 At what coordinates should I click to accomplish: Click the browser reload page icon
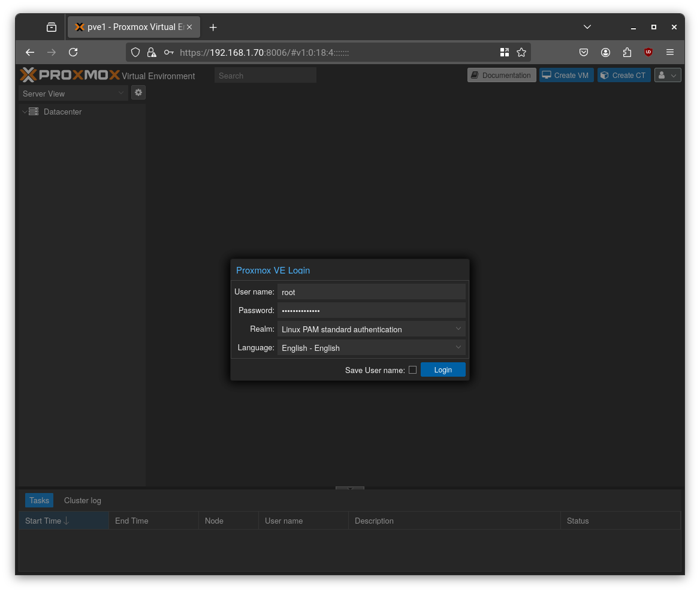(x=73, y=52)
